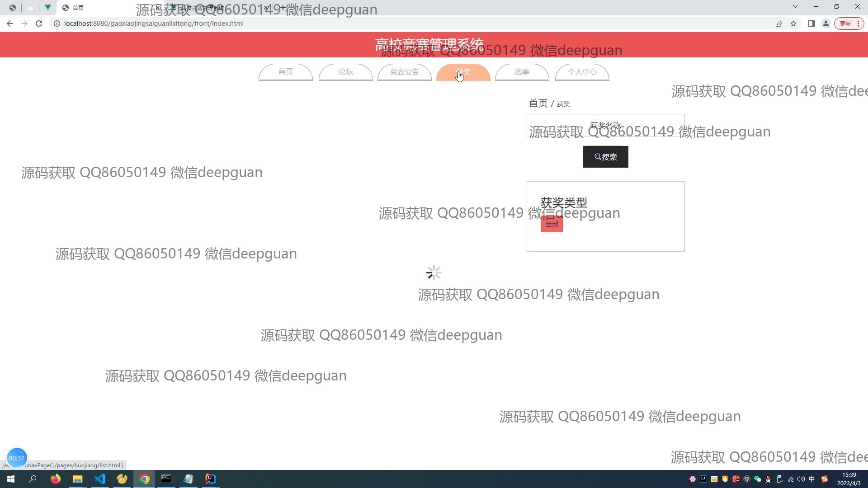This screenshot has height=488, width=868.
Task: Open the notepad-style app on taskbar
Action: click(x=189, y=479)
